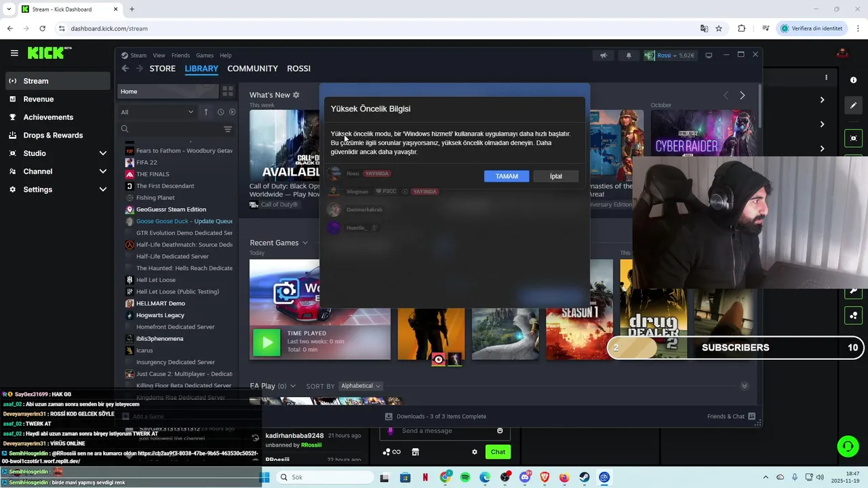Expand the Settings section in Kick sidebar

103,190
